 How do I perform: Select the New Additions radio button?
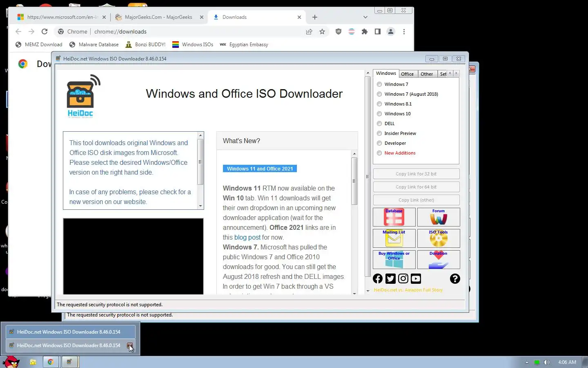pyautogui.click(x=379, y=153)
